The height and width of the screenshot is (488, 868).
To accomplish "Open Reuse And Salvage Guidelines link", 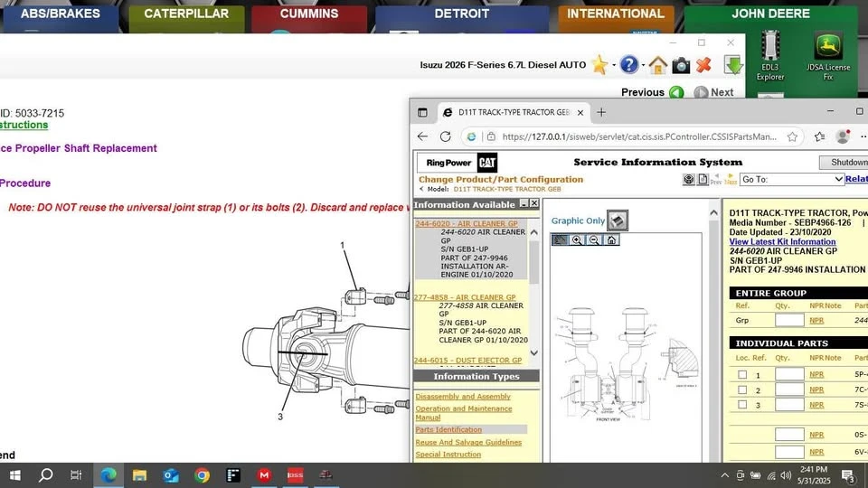I will click(468, 442).
